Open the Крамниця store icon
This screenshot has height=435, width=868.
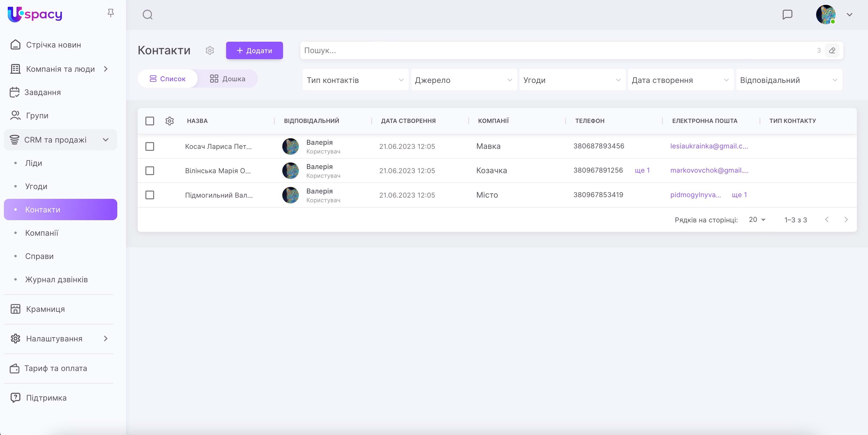pyautogui.click(x=16, y=309)
